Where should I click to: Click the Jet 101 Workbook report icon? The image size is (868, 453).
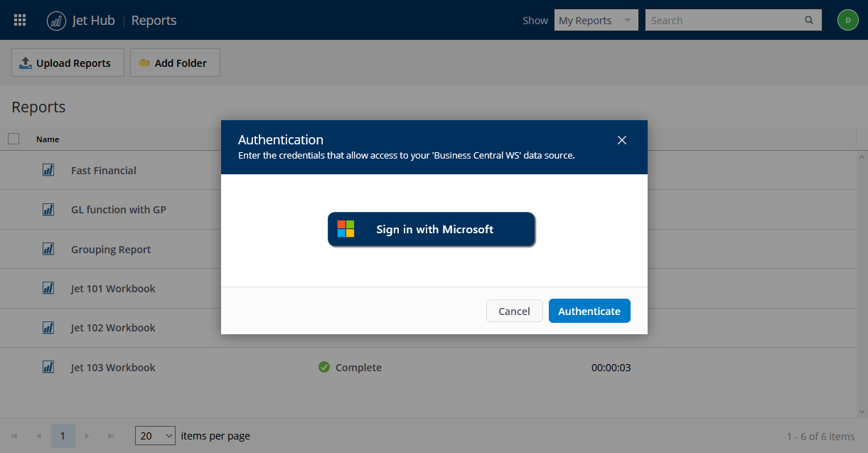(x=48, y=288)
